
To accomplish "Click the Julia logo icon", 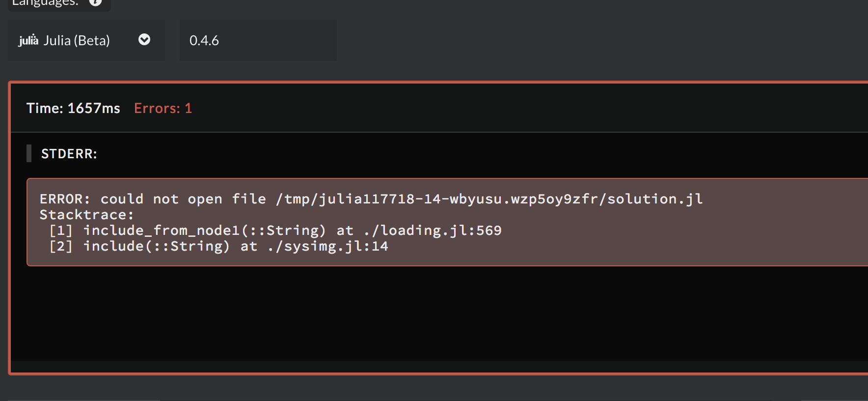I will 28,40.
